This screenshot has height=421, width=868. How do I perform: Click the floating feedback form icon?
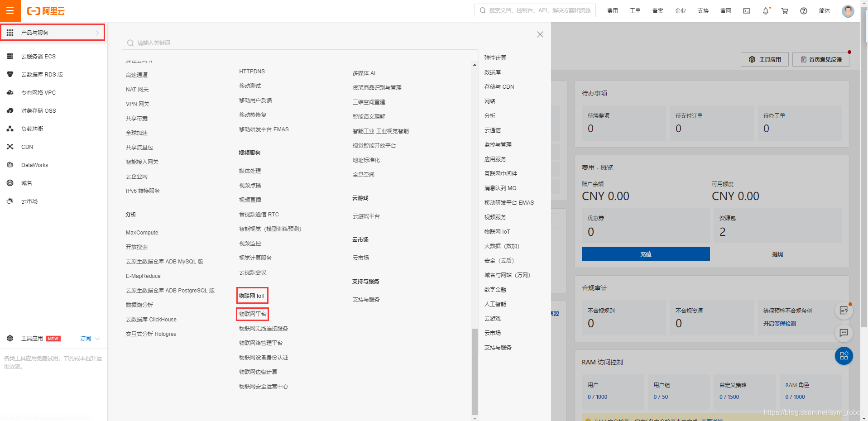(844, 310)
